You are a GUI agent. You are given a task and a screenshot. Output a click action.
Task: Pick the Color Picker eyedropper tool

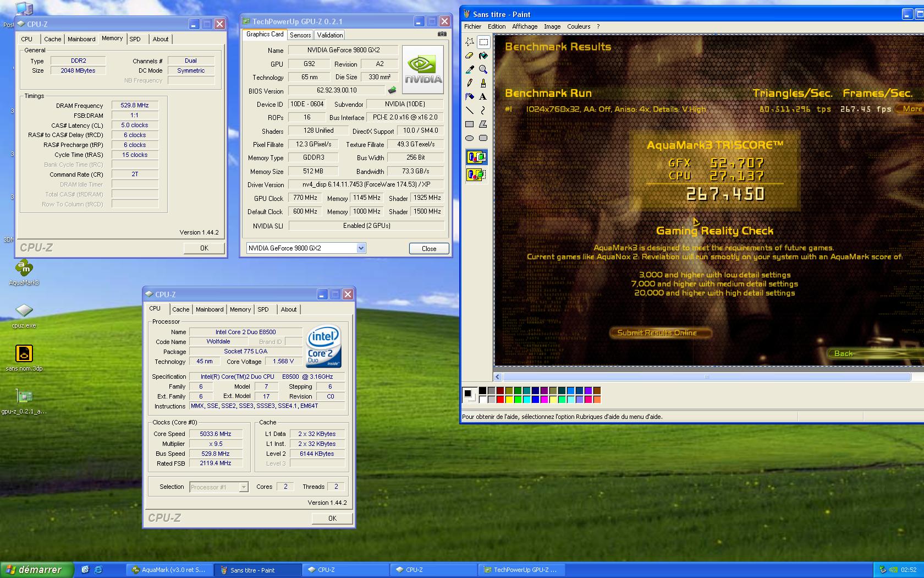click(x=470, y=69)
